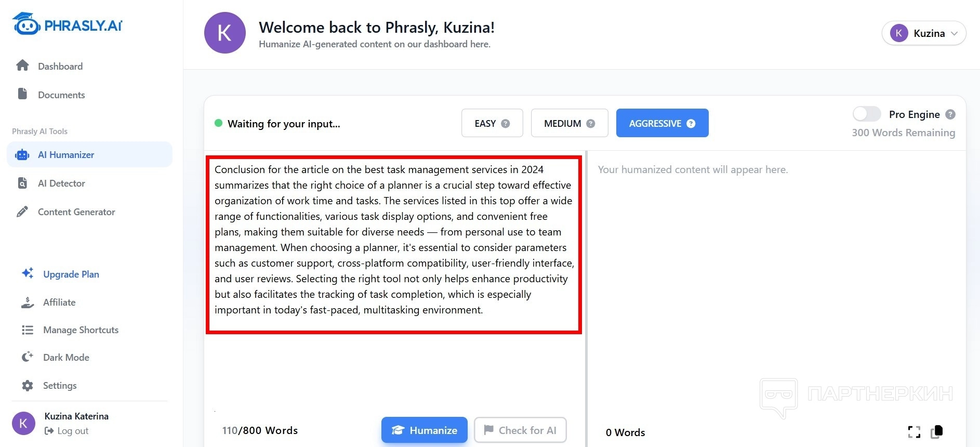This screenshot has height=447, width=980.
Task: Click the help icon on the EASY button
Action: tap(505, 124)
